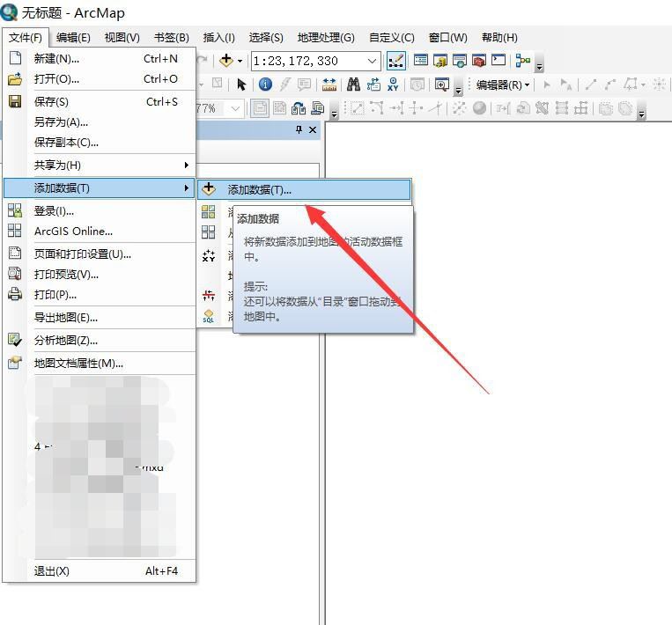Screen dimensions: 672x625
Task: Select the Measure ruler tool
Action: pos(329,85)
